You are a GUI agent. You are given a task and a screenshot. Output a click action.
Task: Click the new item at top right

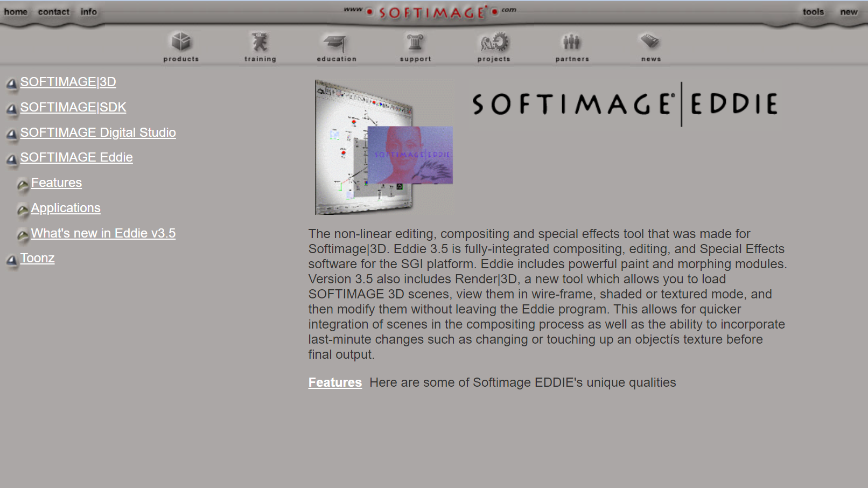[x=848, y=12]
